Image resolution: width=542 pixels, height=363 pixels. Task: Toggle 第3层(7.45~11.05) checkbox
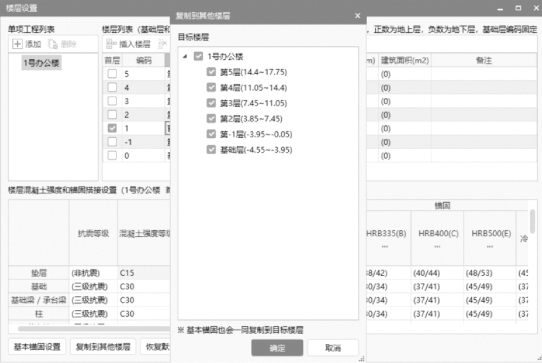click(x=211, y=103)
